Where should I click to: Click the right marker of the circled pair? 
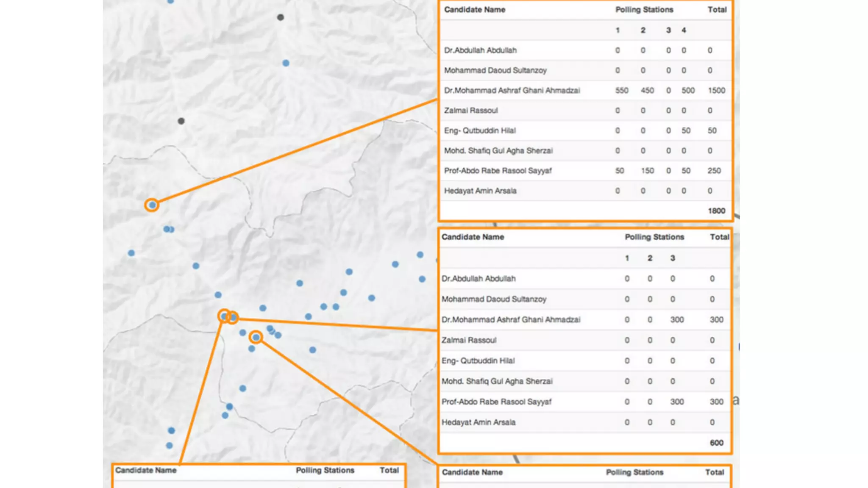(233, 317)
